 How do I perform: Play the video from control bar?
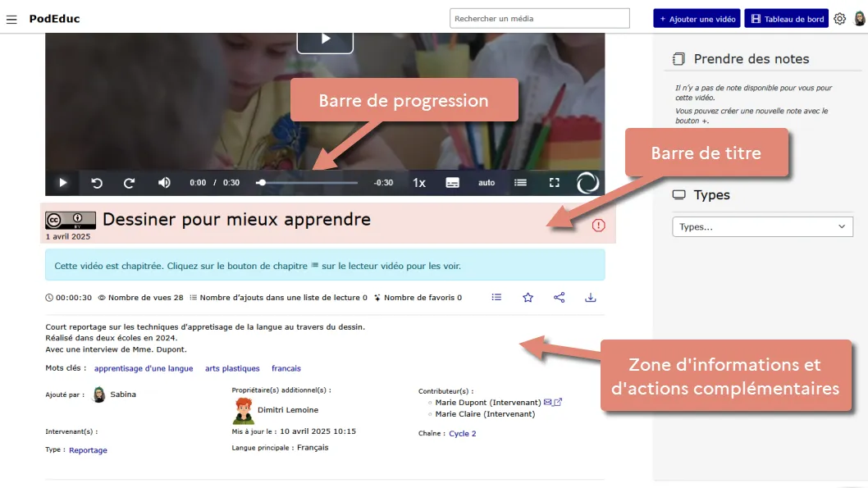(x=62, y=183)
